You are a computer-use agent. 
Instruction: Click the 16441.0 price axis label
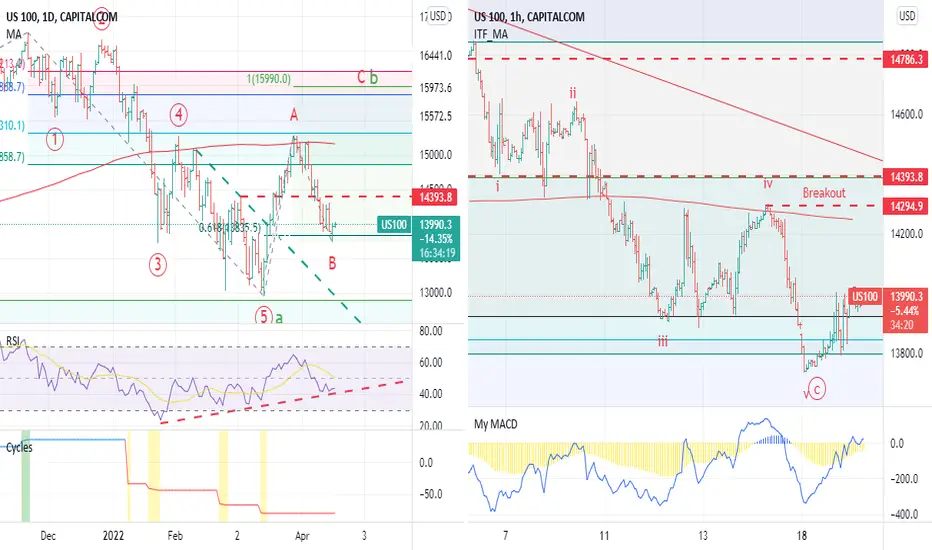(436, 56)
